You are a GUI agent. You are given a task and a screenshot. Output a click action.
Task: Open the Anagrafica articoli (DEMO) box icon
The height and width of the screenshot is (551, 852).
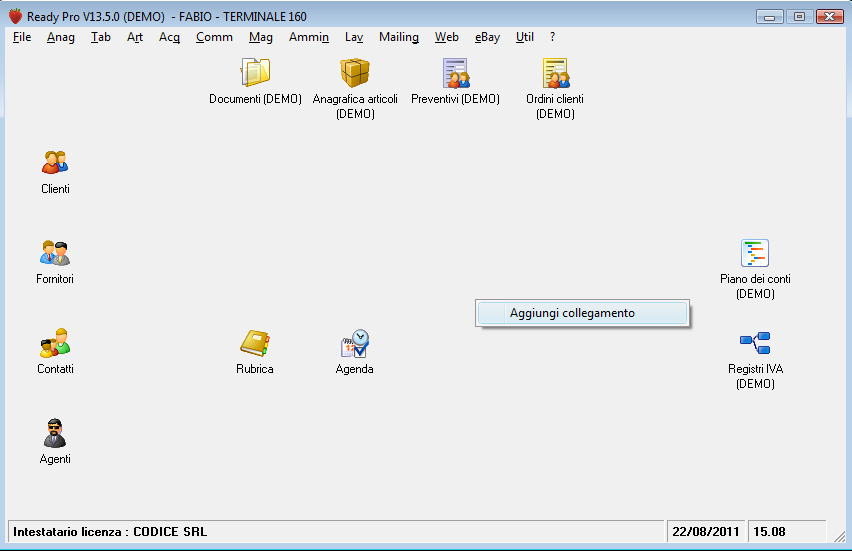pos(355,72)
